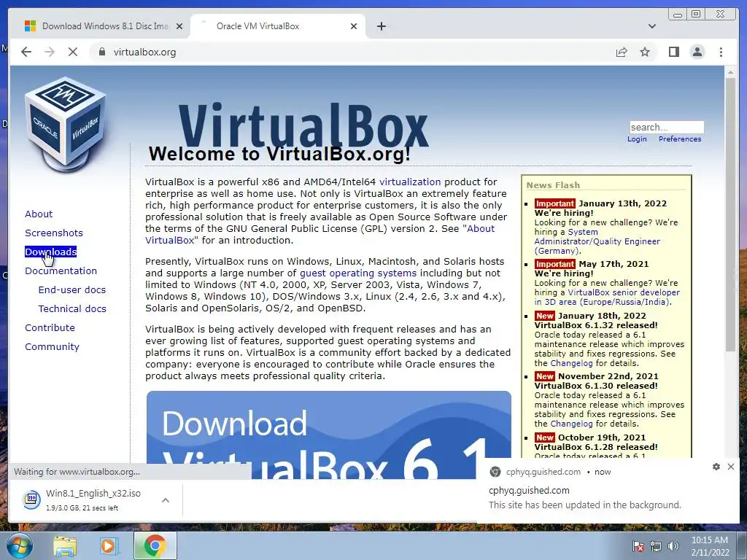Click the Download VirtualBox 6.1 banner

click(x=329, y=435)
